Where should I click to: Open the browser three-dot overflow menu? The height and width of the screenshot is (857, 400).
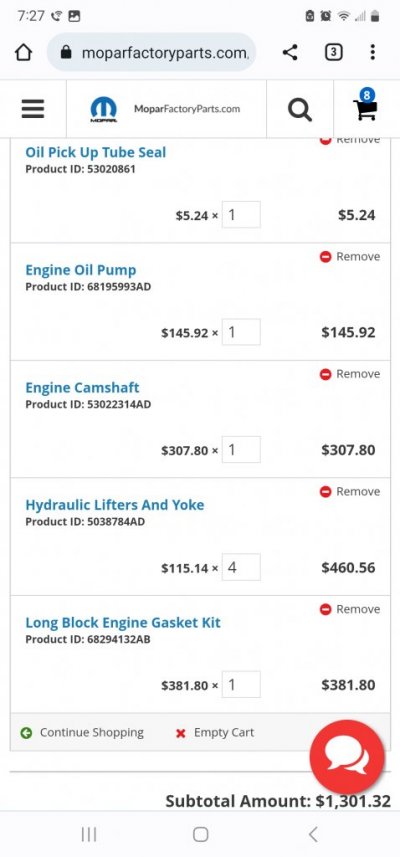point(372,52)
